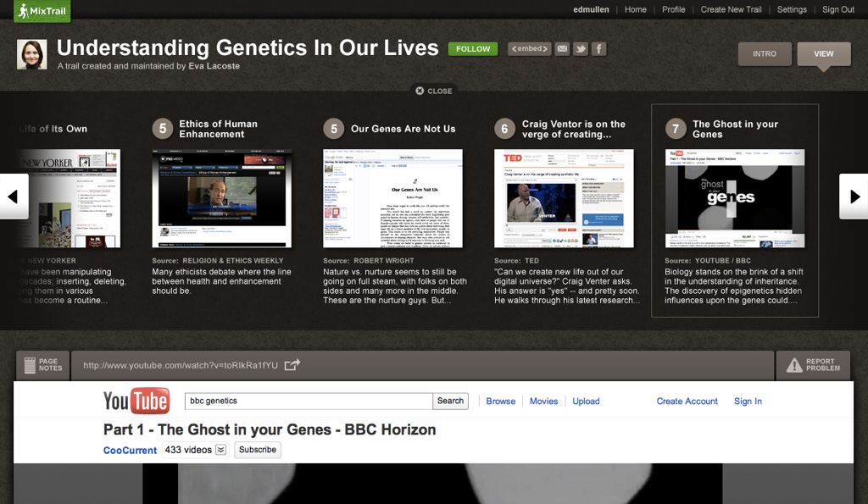The image size is (868, 504).
Task: Open The Ghost in your Genes thumbnail
Action: click(735, 198)
